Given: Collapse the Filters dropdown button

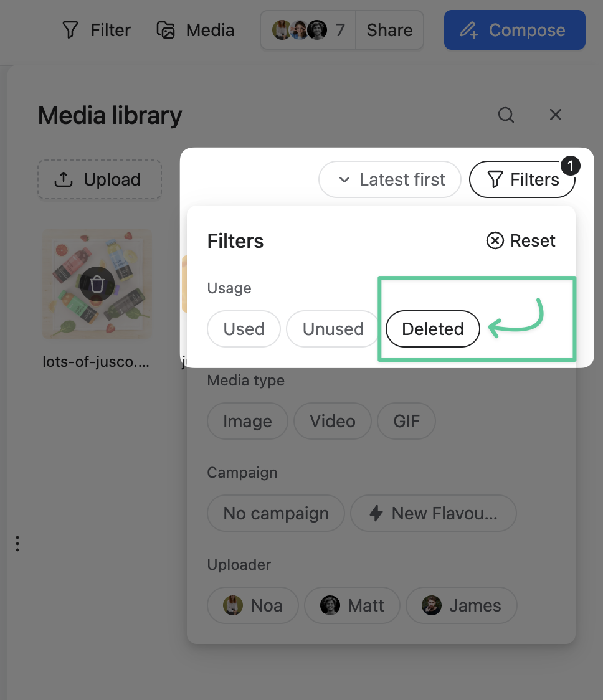Looking at the screenshot, I should coord(522,180).
